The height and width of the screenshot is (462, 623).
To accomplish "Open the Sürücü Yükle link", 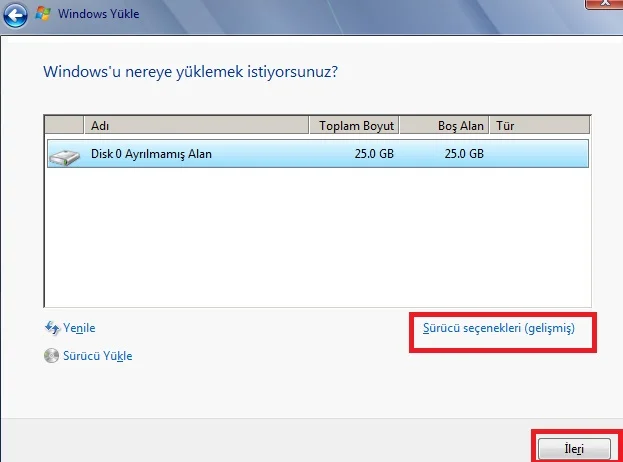I will [x=97, y=355].
